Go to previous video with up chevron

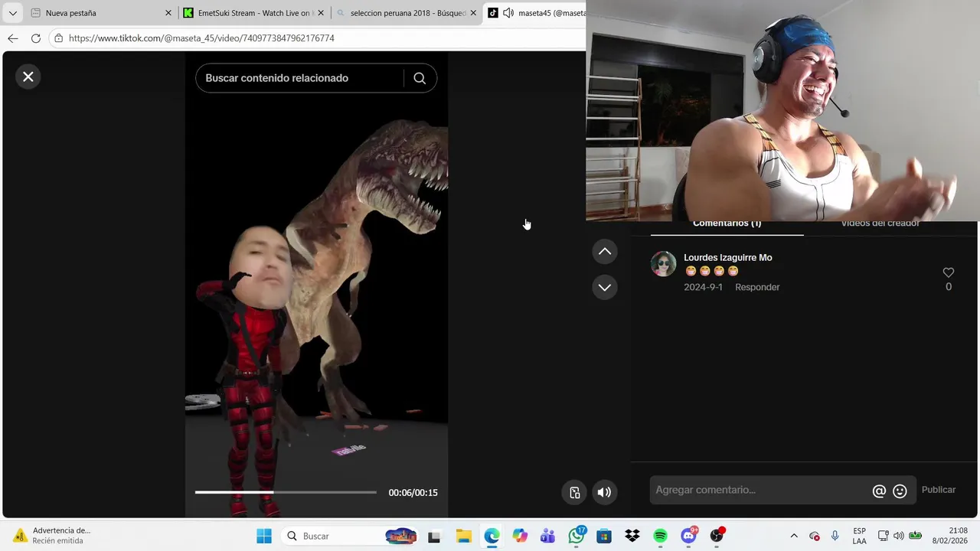pyautogui.click(x=605, y=252)
